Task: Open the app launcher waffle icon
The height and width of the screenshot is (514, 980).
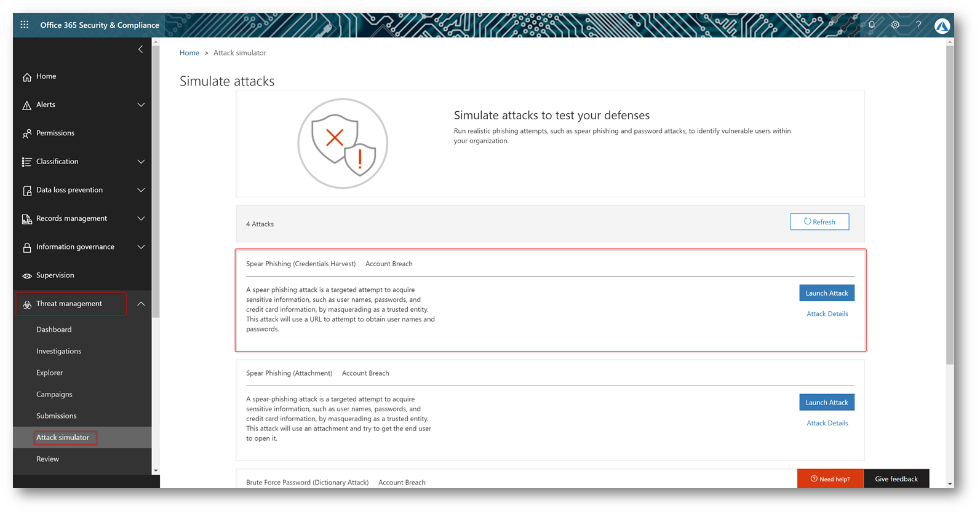Action: click(x=25, y=25)
